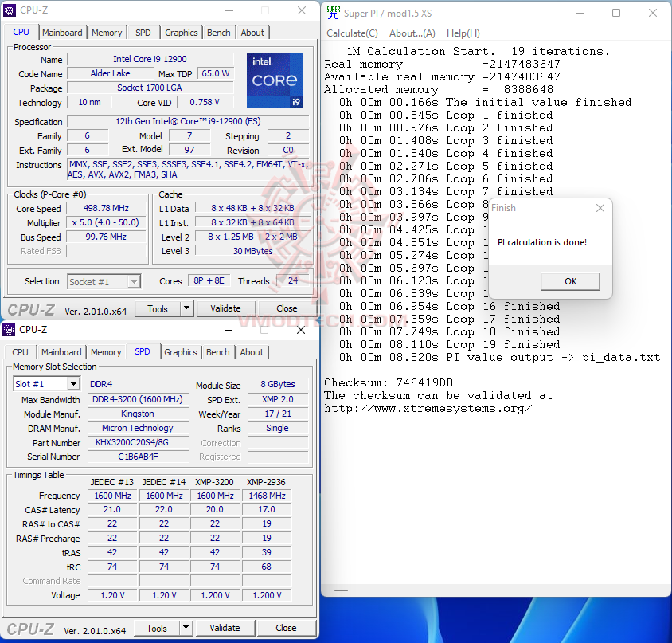
Task: Switch to Memory tab in top CPU-Z window
Action: [107, 33]
